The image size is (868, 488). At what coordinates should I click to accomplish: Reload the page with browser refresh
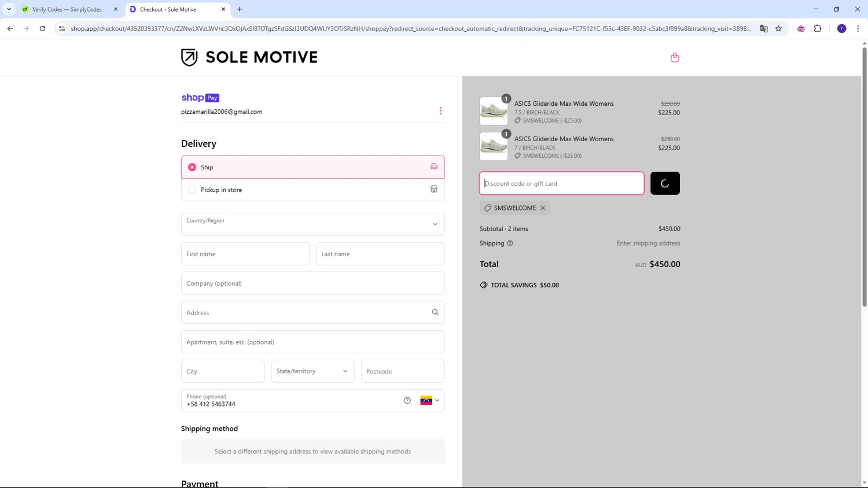42,28
